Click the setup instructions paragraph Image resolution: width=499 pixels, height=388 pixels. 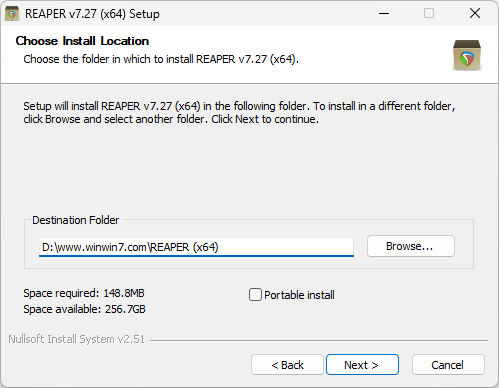(x=239, y=113)
